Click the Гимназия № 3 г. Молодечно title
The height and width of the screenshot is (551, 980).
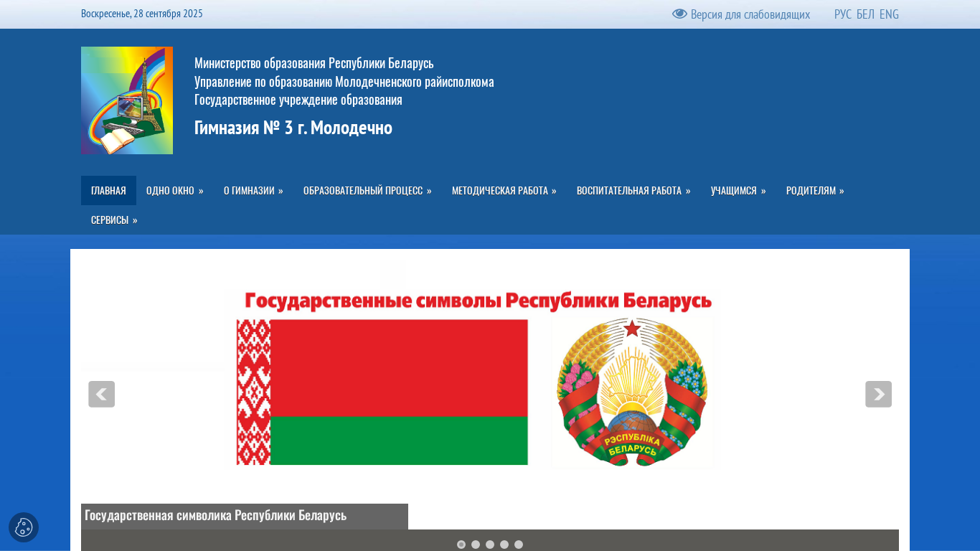pyautogui.click(x=293, y=128)
